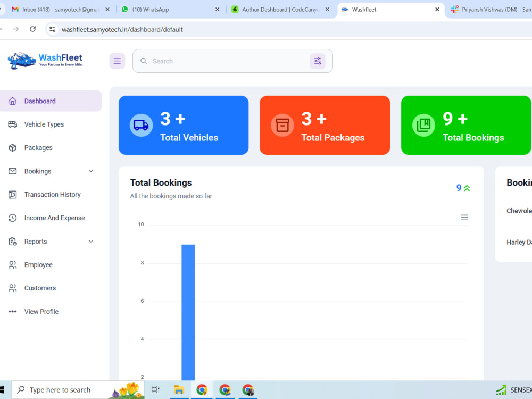532x399 pixels.
Task: Open Packages menu item
Action: pyautogui.click(x=51, y=148)
